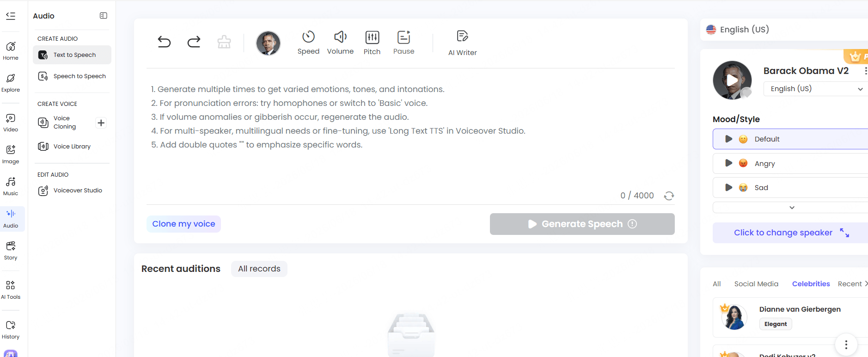Insert a Pause marker

tap(403, 43)
